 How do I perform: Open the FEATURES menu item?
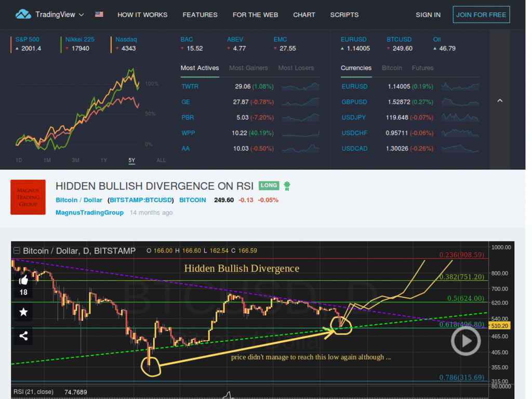point(200,15)
